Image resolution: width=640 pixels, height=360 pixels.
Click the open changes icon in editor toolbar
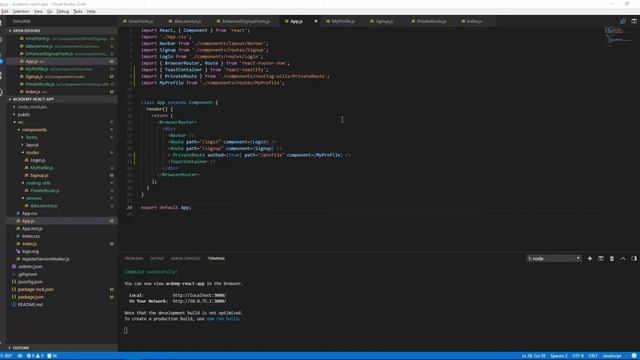(x=623, y=21)
